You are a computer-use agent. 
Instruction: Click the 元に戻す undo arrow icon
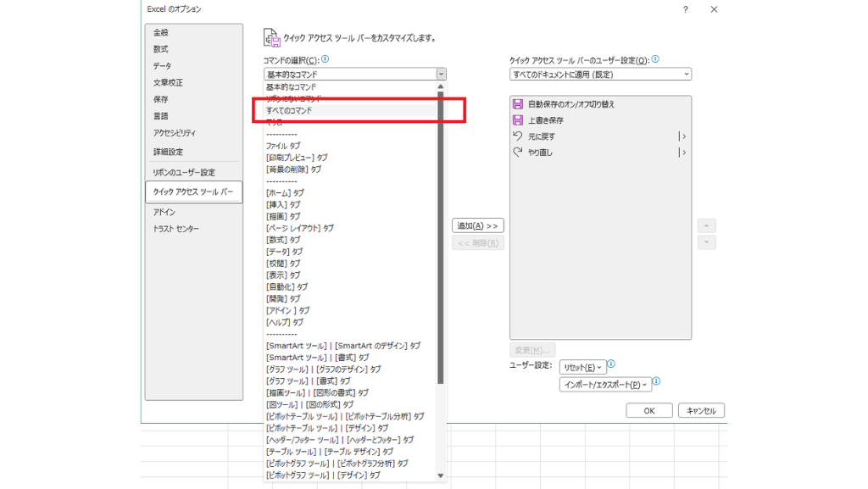(518, 136)
